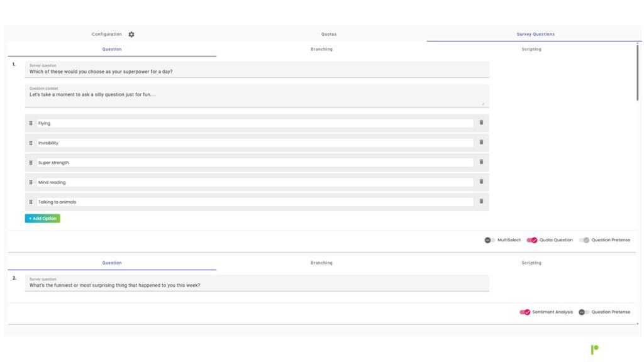Switch to Branching tab of question 1

tap(321, 49)
